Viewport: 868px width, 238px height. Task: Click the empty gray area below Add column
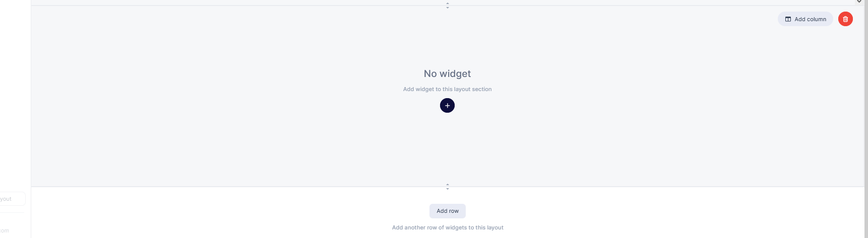coord(805,75)
